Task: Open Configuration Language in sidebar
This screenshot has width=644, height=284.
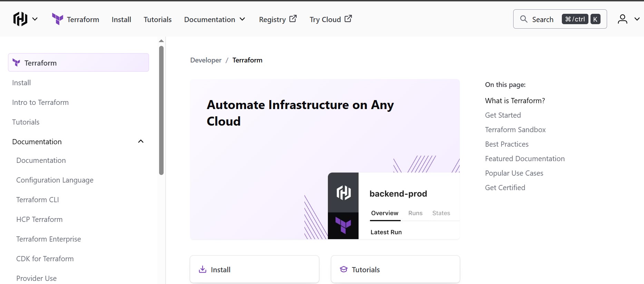Action: click(55, 180)
